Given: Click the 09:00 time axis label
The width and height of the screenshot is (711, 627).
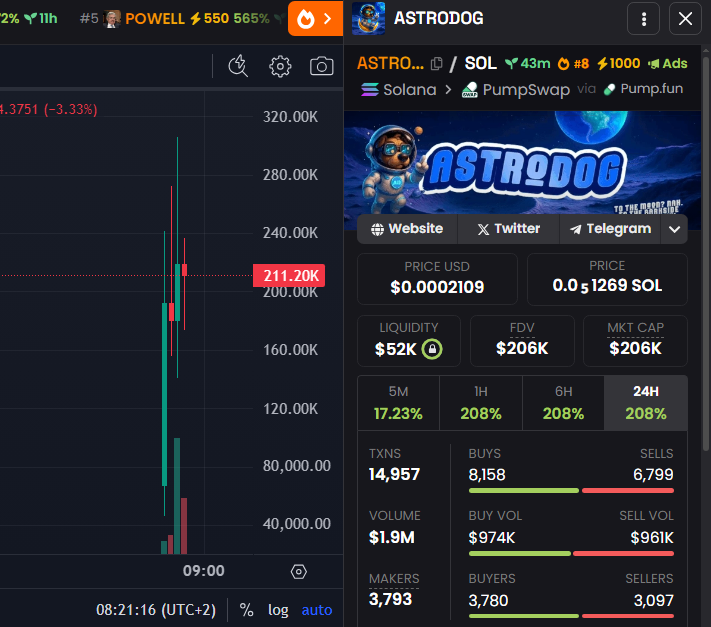Looking at the screenshot, I should point(204,571).
